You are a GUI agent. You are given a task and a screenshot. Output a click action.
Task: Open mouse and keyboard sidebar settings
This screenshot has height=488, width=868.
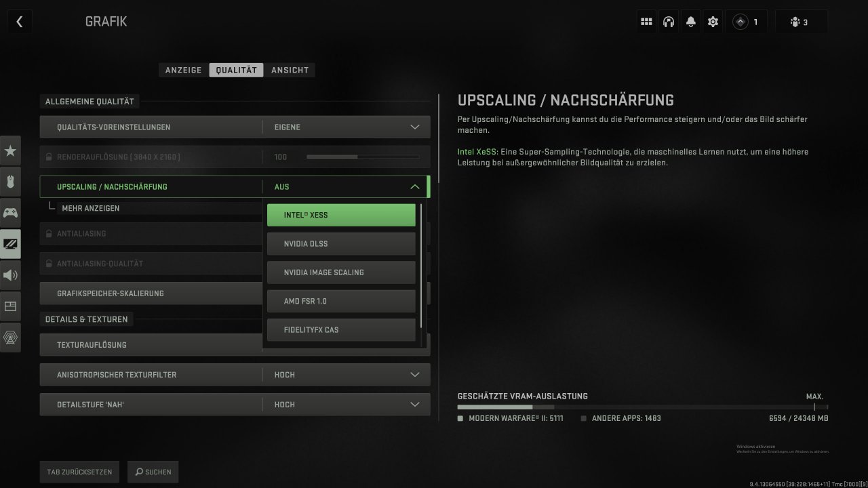[x=10, y=182]
